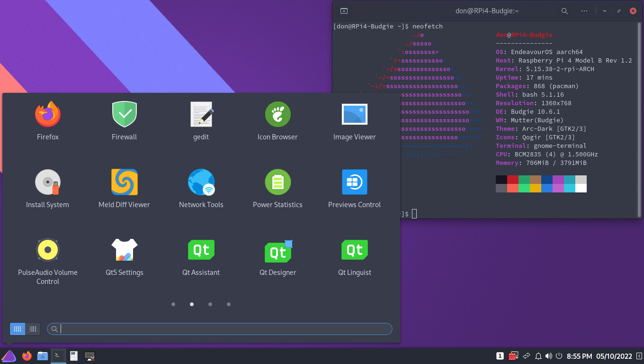Switch app menu to list view
644x364 pixels.
coord(33,329)
